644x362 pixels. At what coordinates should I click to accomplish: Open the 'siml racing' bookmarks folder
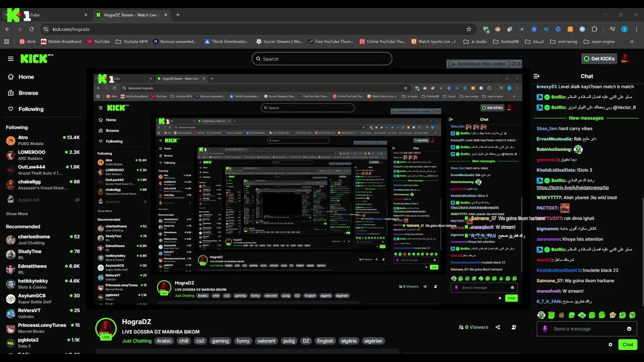[564, 41]
